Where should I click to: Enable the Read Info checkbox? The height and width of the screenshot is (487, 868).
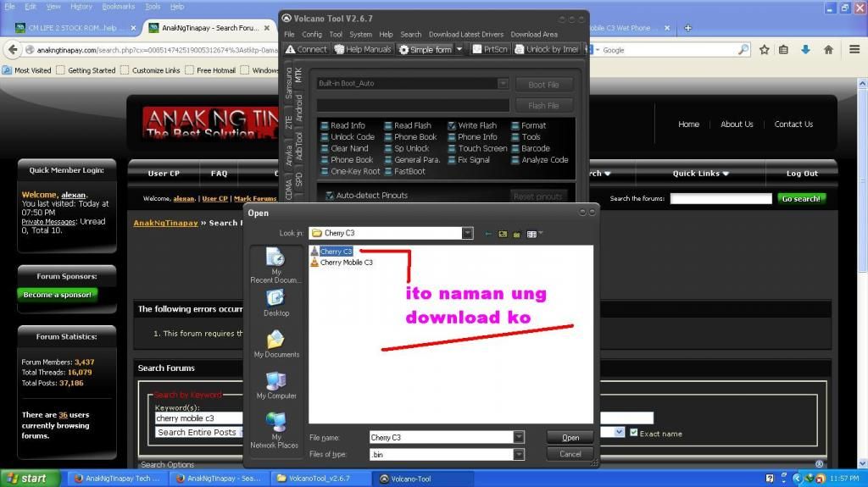(x=325, y=125)
